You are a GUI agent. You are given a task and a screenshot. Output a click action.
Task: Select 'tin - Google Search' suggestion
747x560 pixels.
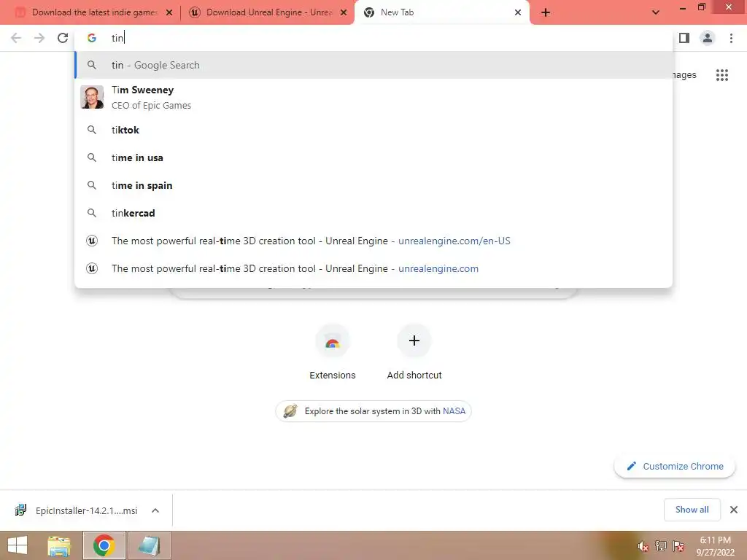374,65
